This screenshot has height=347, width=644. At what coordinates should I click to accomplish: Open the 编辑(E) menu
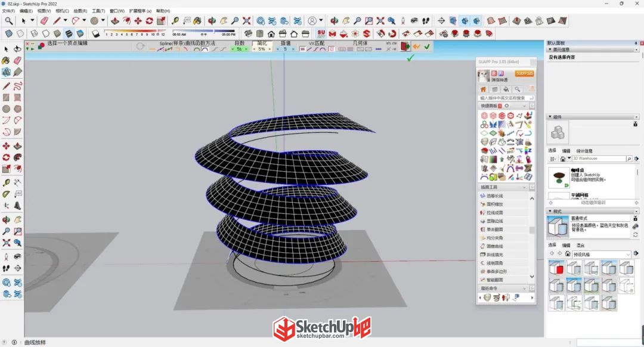point(26,11)
